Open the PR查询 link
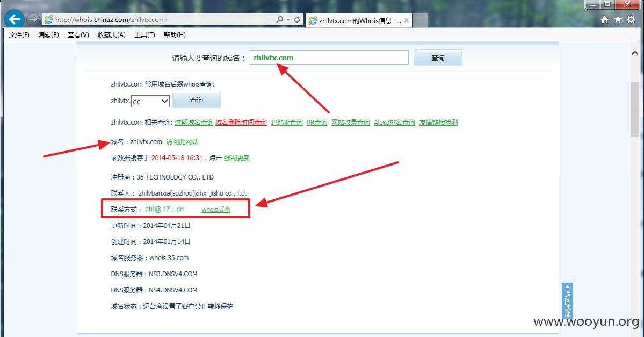The image size is (644, 337). click(x=317, y=123)
